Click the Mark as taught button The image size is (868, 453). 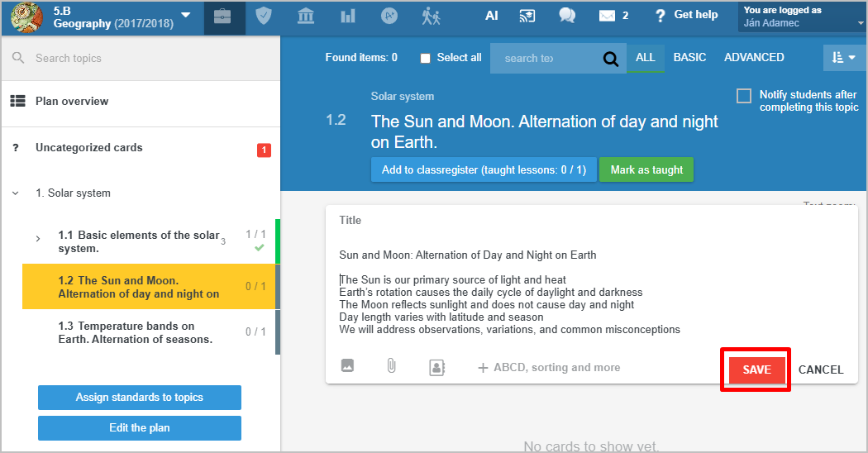646,169
